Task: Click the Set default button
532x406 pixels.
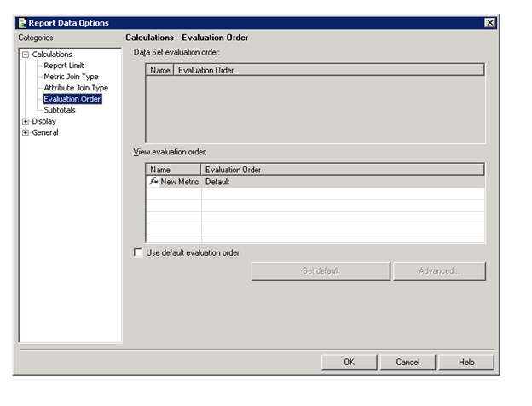Action: (321, 271)
